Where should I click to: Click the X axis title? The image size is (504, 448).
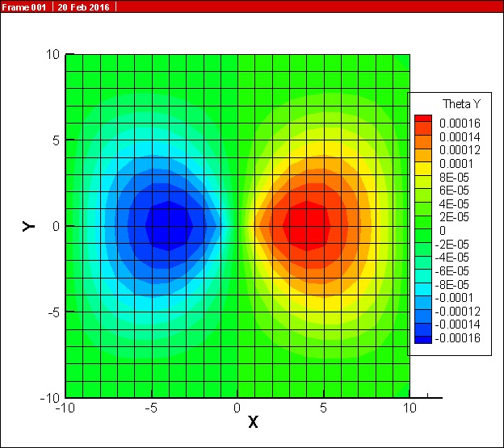click(254, 422)
